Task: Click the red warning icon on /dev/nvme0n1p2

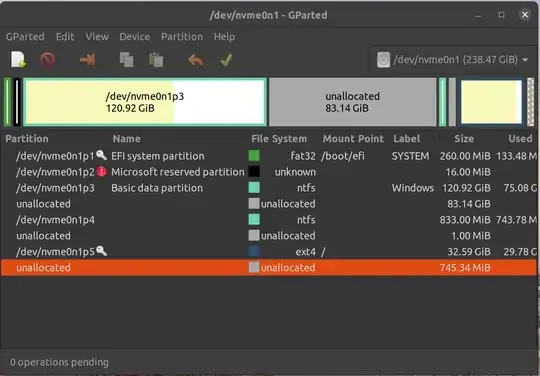Action: 102,171
